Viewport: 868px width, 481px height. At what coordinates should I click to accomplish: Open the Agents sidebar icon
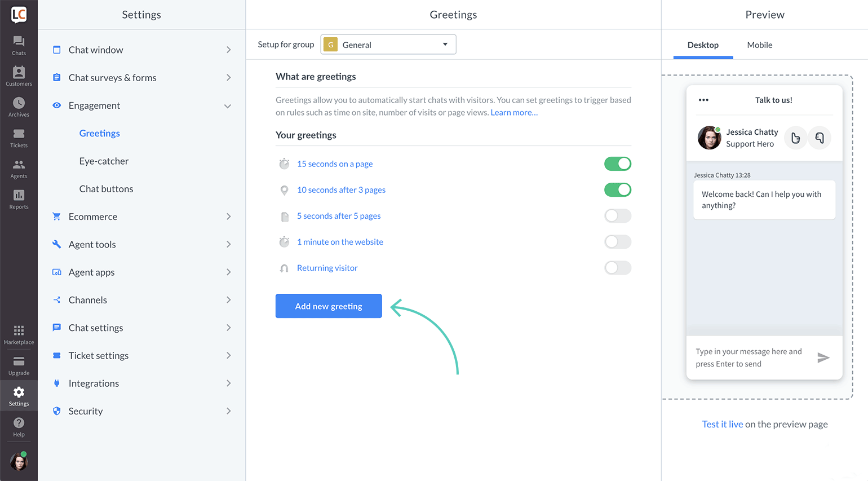pos(19,166)
